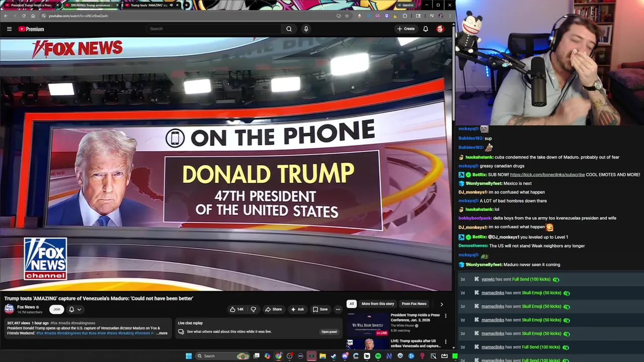Click the Ask button
This screenshot has width=644, height=362.
[297, 309]
